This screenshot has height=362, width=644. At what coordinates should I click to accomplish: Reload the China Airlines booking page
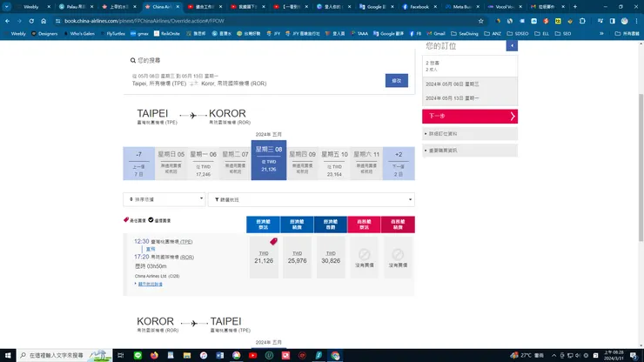pyautogui.click(x=31, y=21)
